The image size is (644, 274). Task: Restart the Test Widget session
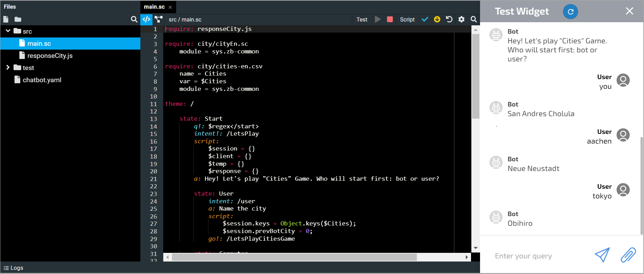(x=570, y=11)
